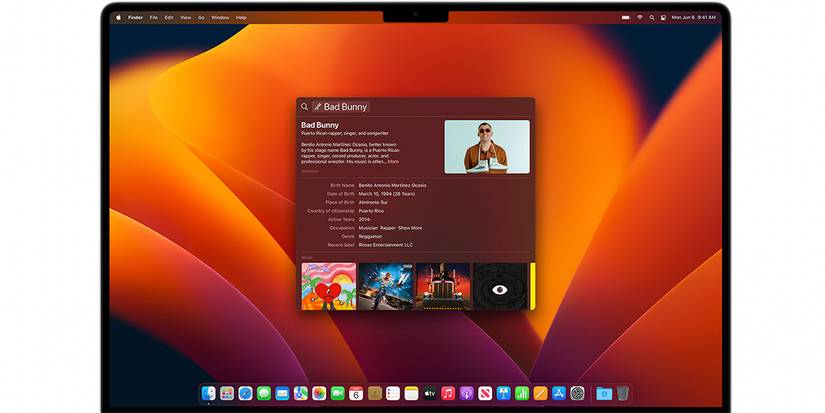This screenshot has height=413, width=825.
Task: Open the blue comic-style album cover thumbnail
Action: tap(386, 286)
